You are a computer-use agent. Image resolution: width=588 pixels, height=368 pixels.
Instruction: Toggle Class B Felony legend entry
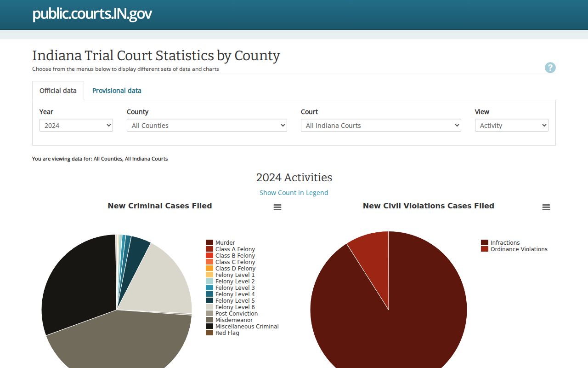231,255
